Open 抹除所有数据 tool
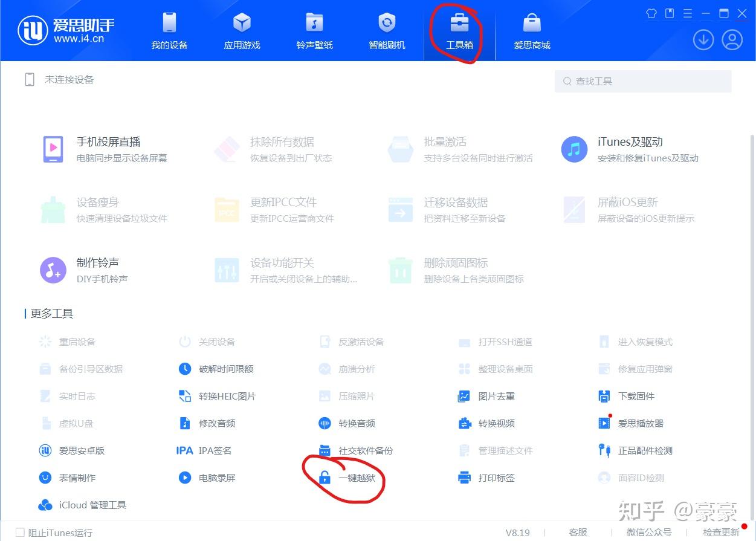 [273, 149]
